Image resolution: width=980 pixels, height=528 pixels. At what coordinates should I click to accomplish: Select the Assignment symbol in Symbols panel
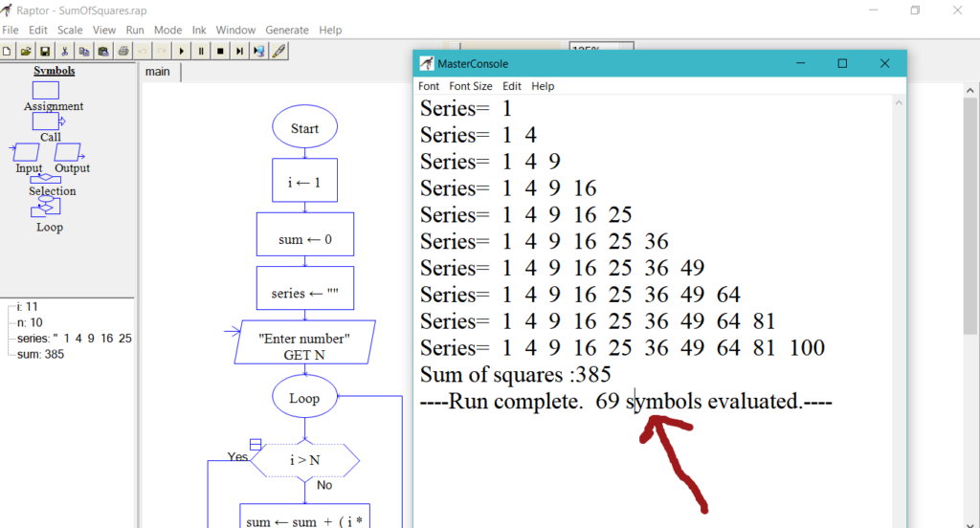click(x=46, y=90)
